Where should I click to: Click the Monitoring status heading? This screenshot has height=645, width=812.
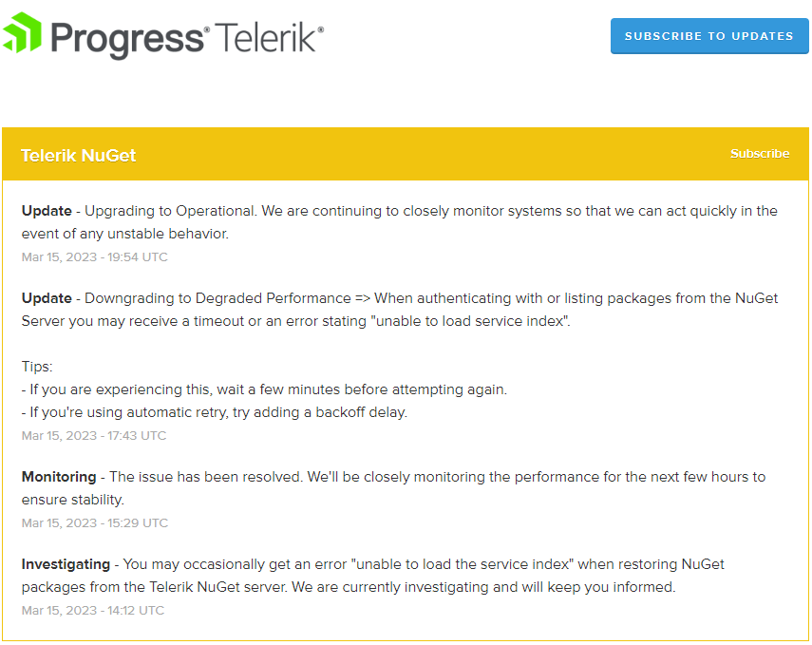tap(60, 477)
